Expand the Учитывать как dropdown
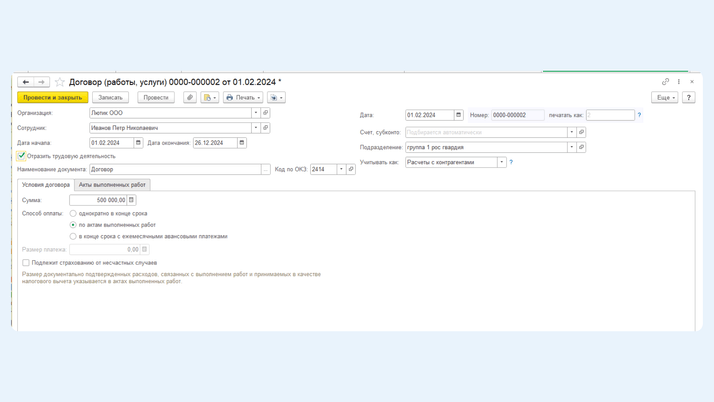Image resolution: width=714 pixels, height=402 pixels. (502, 162)
